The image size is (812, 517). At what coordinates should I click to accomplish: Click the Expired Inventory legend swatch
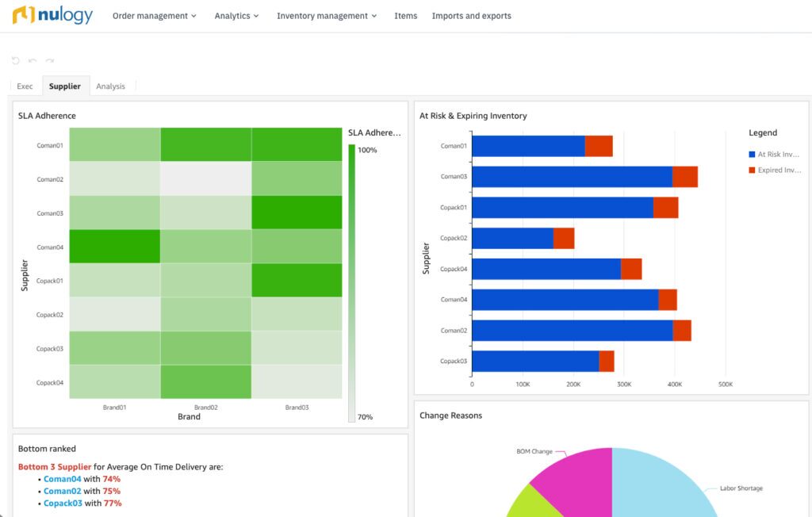point(752,170)
